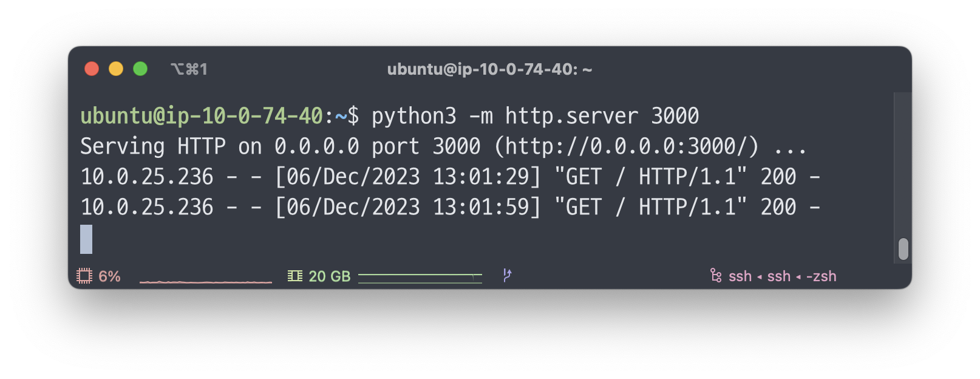
Task: Click the yellow minimize window button
Action: [x=116, y=69]
